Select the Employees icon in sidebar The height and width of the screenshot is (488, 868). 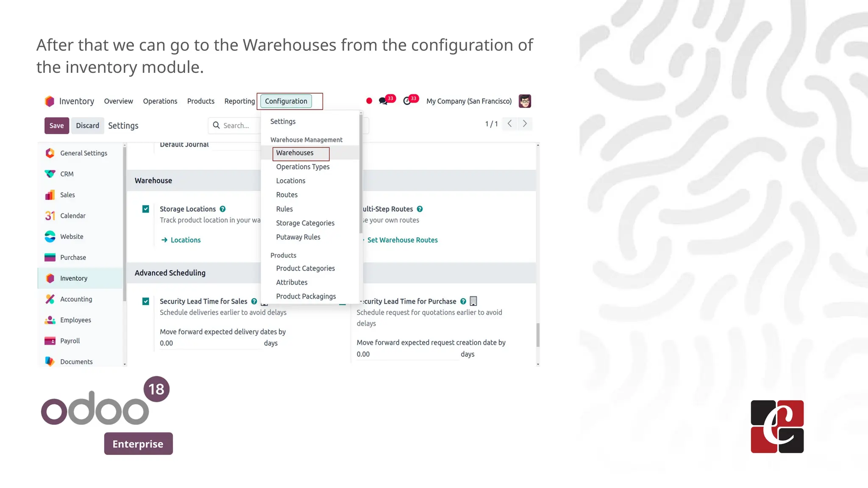(50, 320)
